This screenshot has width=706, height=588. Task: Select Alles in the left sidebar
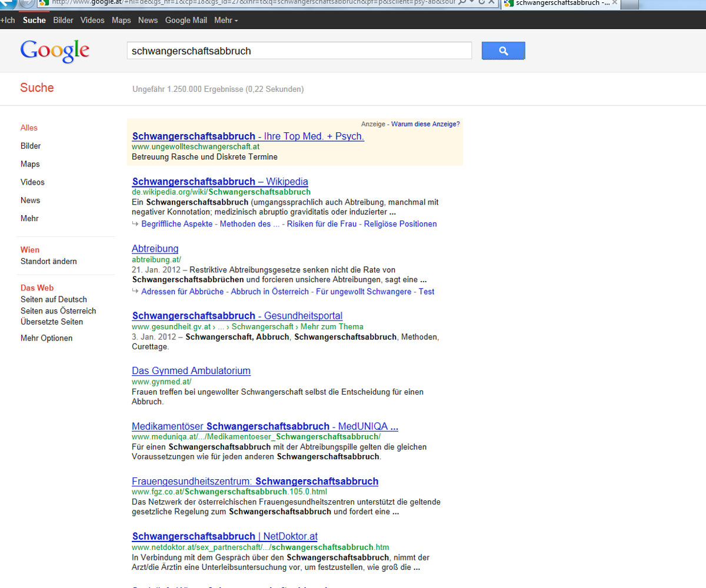coord(29,128)
